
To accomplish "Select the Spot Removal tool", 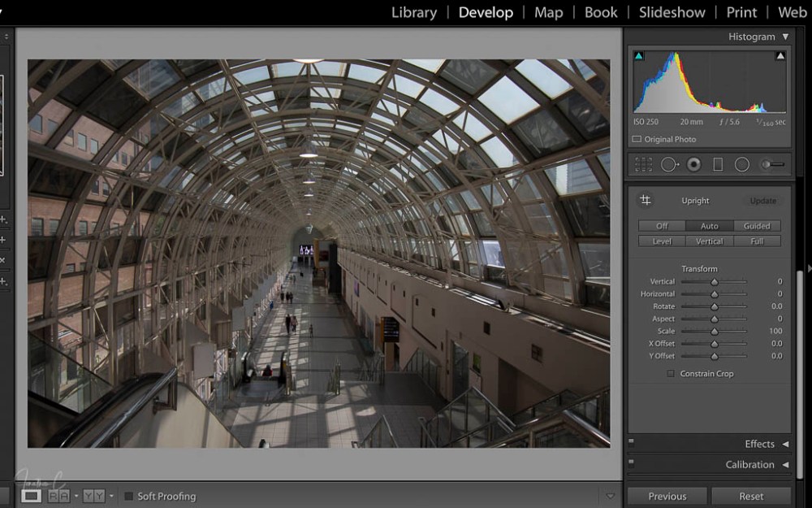I will click(669, 164).
